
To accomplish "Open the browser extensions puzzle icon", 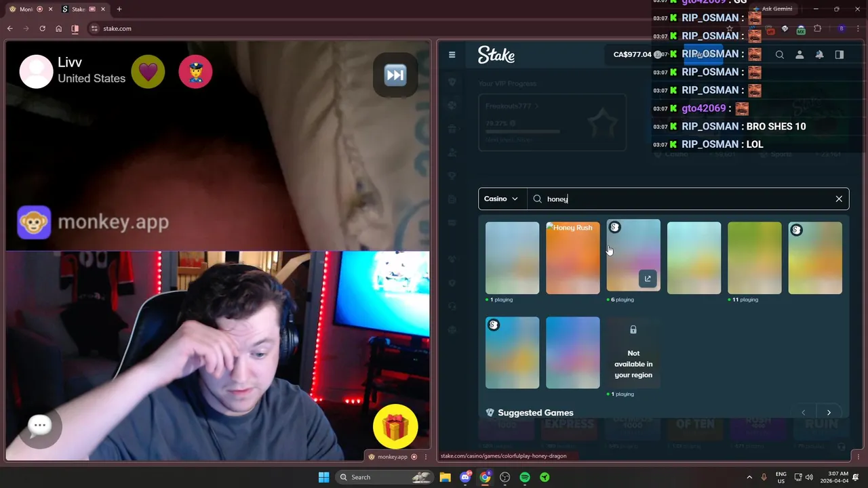I will coord(817,28).
